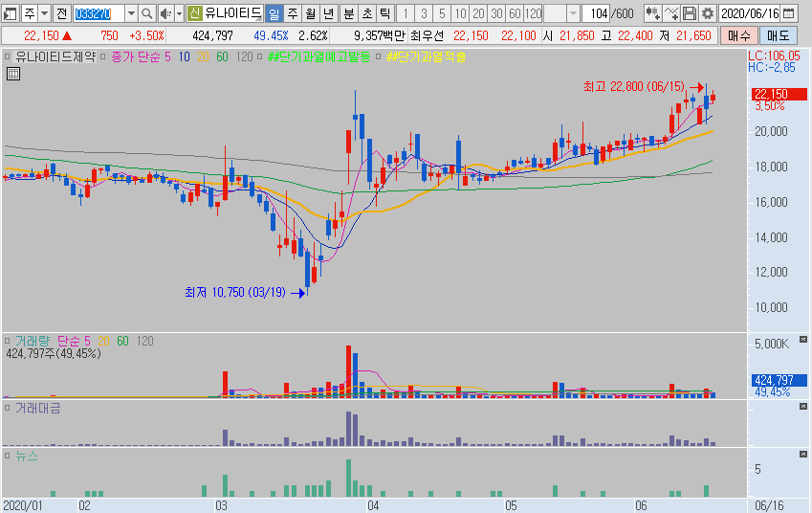The height and width of the screenshot is (513, 812).
Task: Click the 최우선 bid price 22,100
Action: [518, 35]
